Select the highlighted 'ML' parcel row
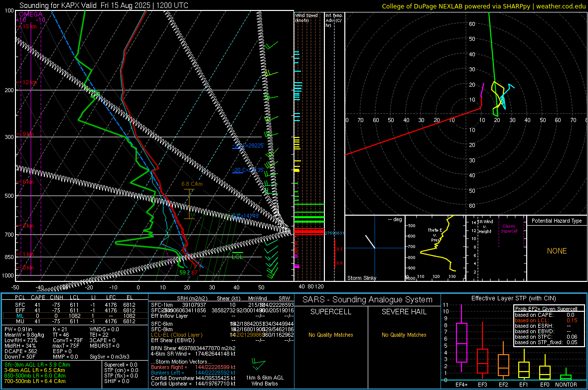Viewport: 588px width, 390px height. click(x=75, y=316)
